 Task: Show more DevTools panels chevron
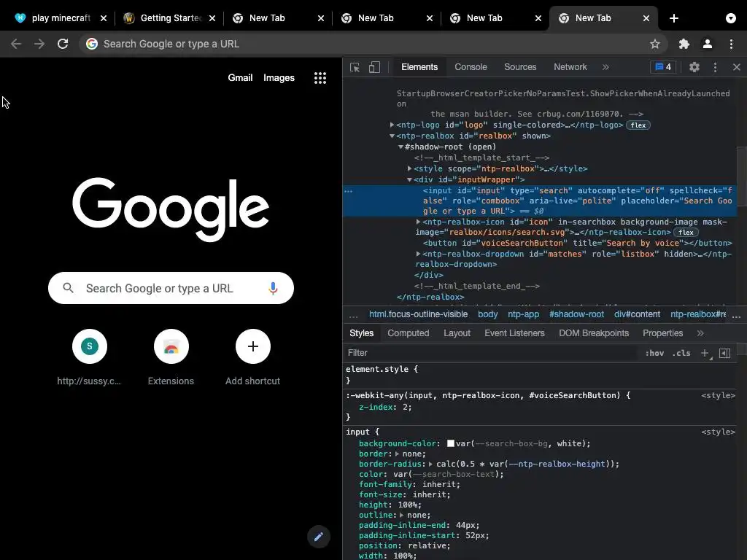605,67
